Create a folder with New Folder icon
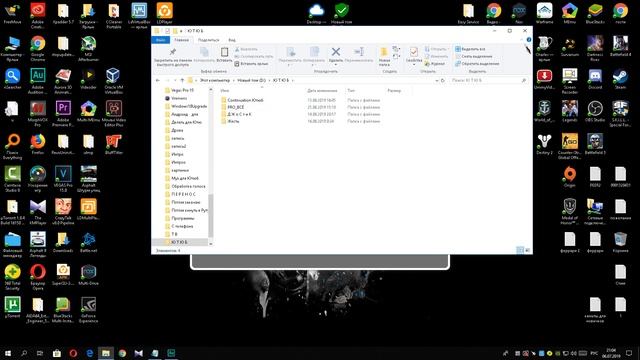Screen dimensions: 640x360 384,52
